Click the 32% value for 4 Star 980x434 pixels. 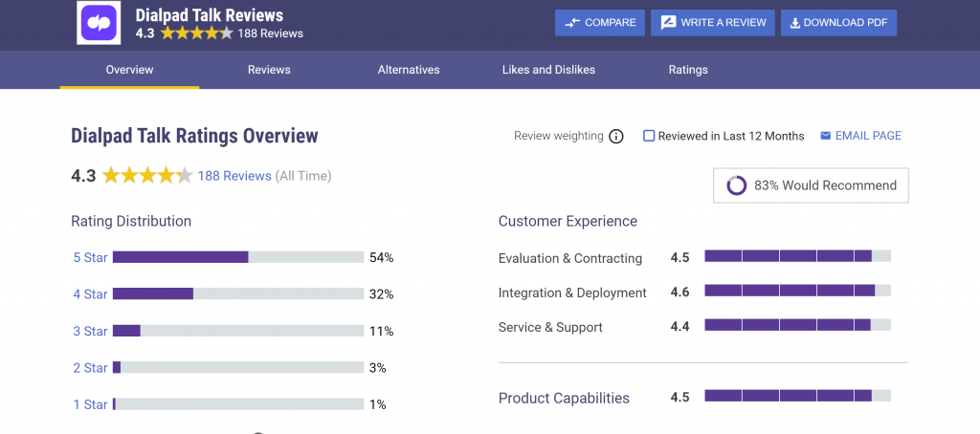(381, 294)
